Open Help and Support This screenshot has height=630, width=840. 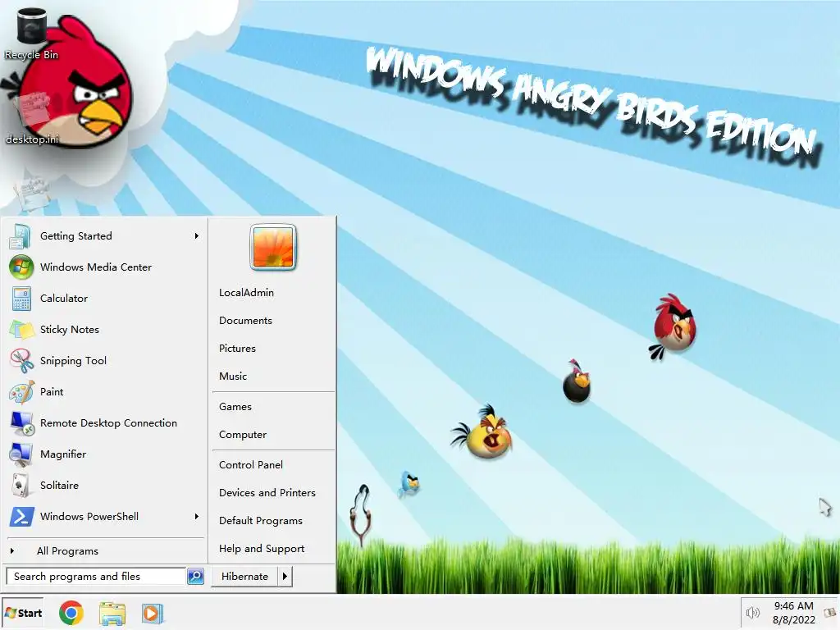pyautogui.click(x=262, y=549)
